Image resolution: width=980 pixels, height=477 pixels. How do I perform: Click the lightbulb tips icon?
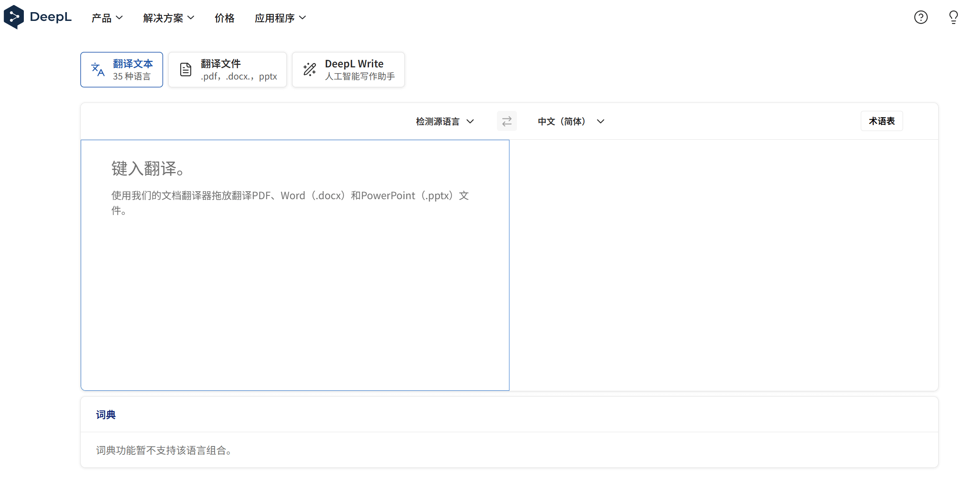coord(953,17)
